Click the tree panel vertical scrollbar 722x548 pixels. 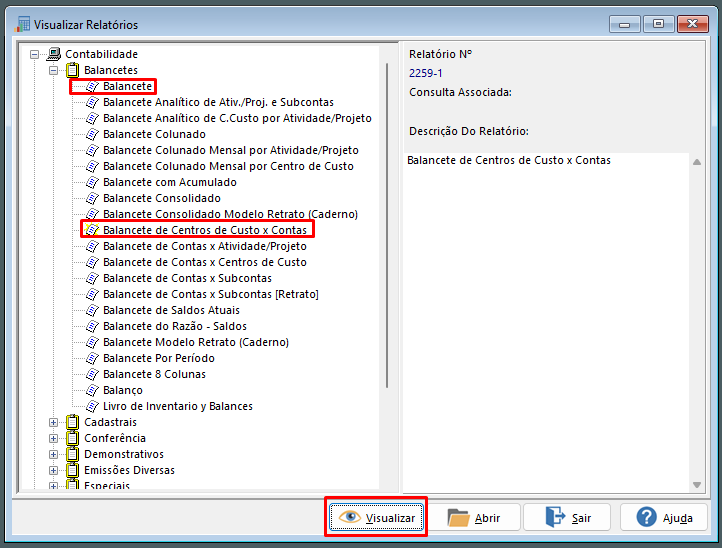click(x=387, y=226)
